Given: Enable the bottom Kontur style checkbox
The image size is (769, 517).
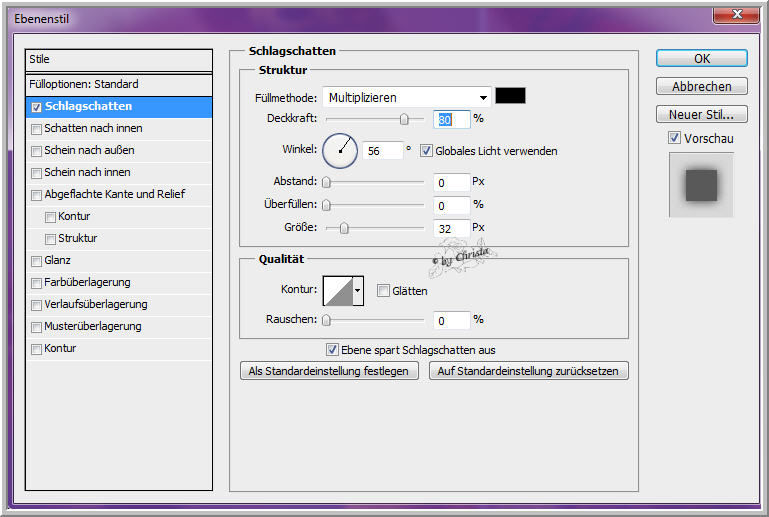Looking at the screenshot, I should tap(36, 349).
